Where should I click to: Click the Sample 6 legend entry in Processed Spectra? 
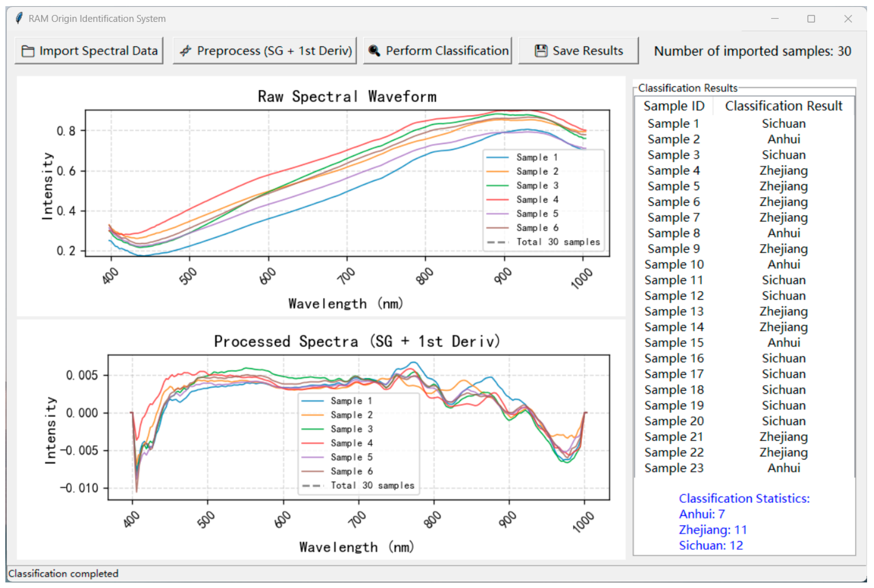(x=351, y=471)
